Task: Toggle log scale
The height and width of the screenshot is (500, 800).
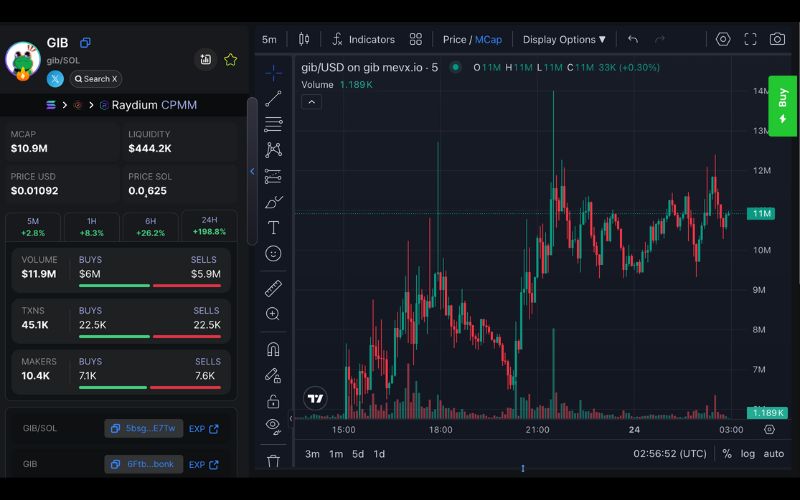Action: [748, 454]
